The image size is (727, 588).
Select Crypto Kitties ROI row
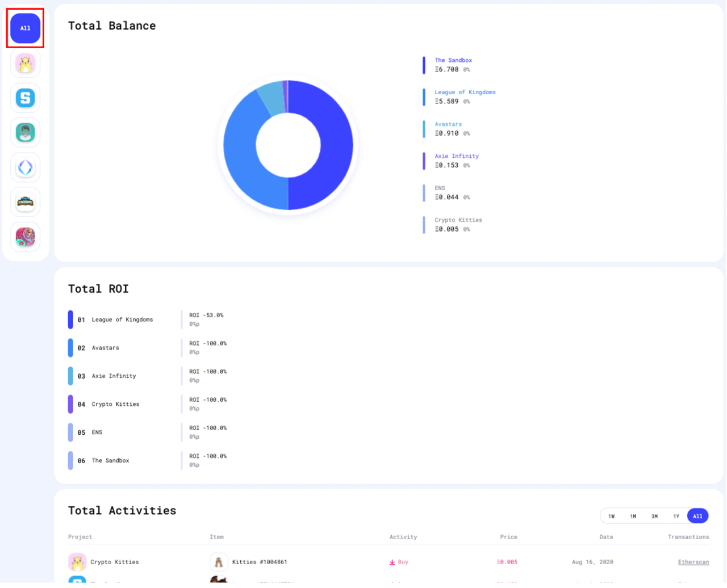pos(148,404)
